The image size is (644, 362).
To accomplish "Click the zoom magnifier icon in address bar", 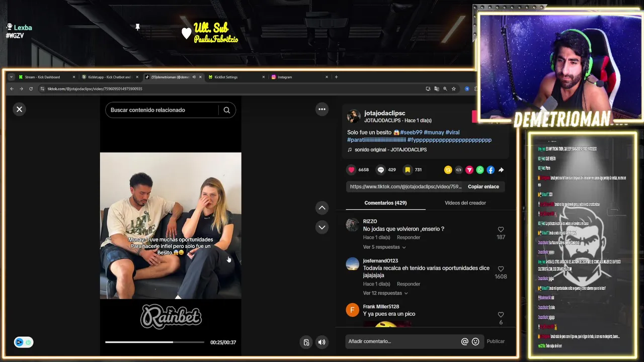I will click(x=445, y=89).
